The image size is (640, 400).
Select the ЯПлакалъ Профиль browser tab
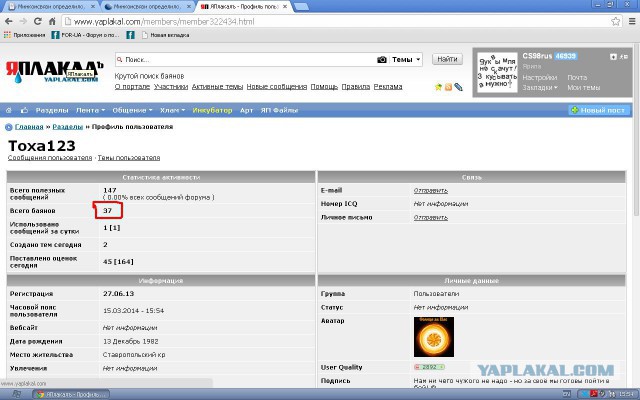click(245, 7)
